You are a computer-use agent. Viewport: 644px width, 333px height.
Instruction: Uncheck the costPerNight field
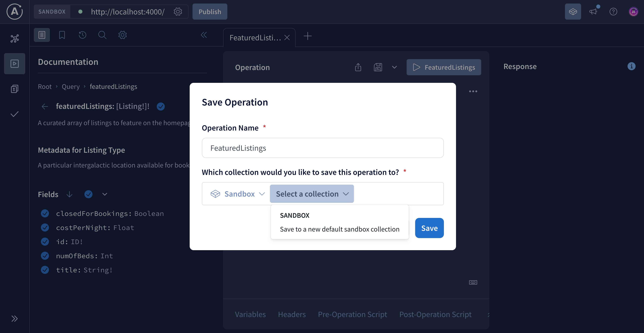point(45,227)
